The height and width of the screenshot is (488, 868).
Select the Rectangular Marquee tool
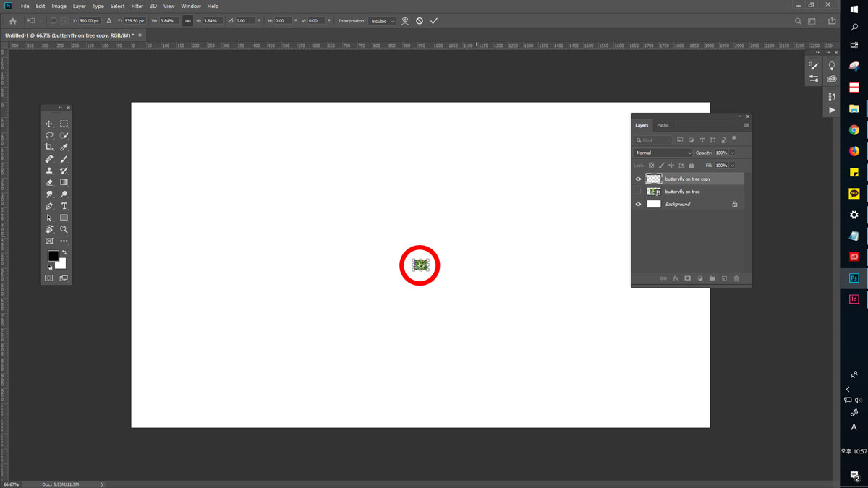(64, 124)
